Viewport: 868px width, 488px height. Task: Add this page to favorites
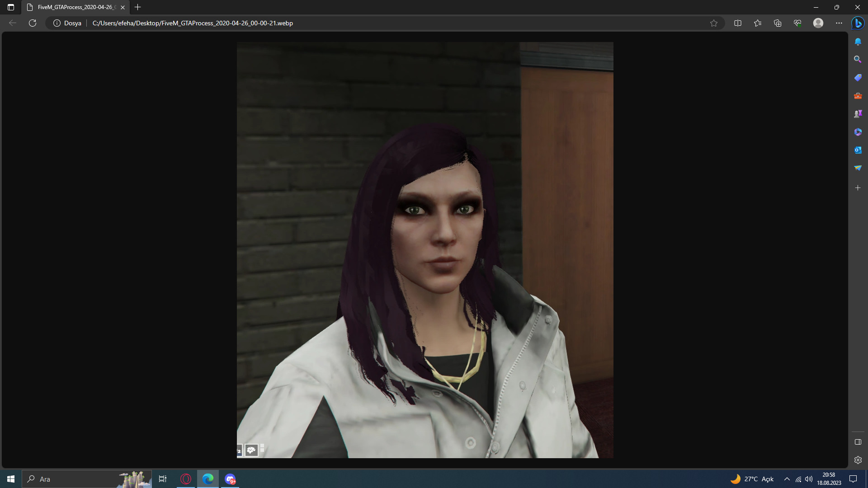click(714, 23)
